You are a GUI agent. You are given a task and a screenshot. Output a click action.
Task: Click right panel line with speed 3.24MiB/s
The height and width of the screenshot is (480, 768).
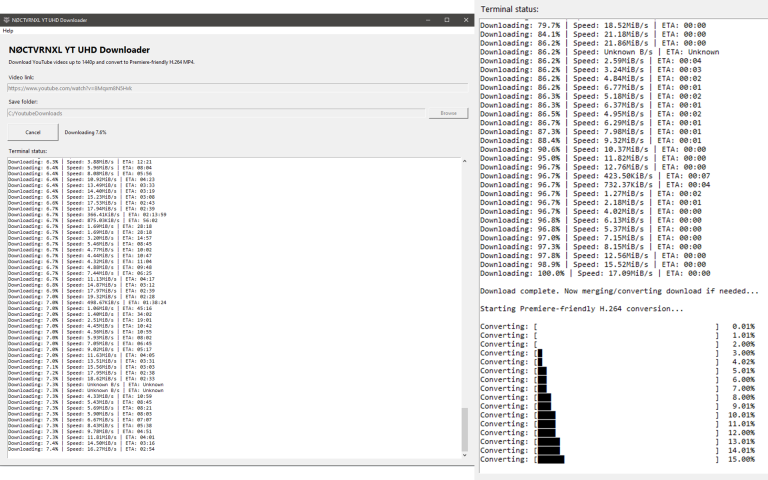click(591, 70)
